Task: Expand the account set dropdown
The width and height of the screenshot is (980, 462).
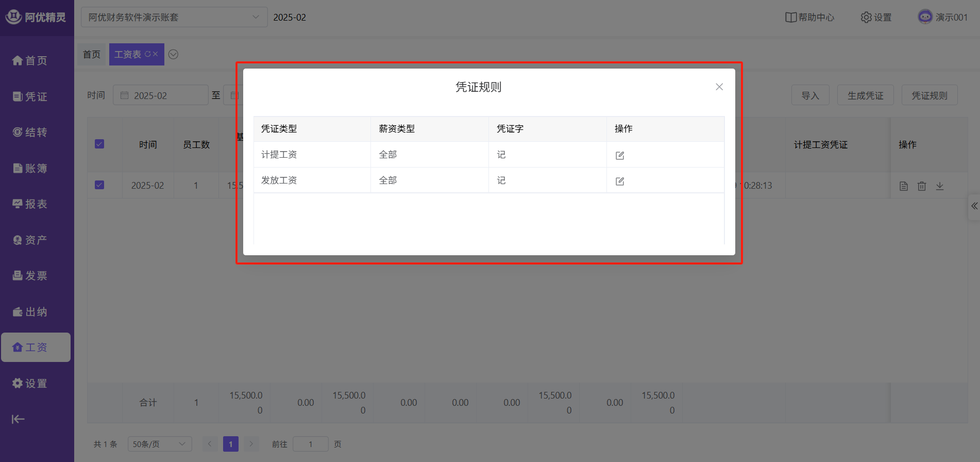Action: tap(174, 18)
